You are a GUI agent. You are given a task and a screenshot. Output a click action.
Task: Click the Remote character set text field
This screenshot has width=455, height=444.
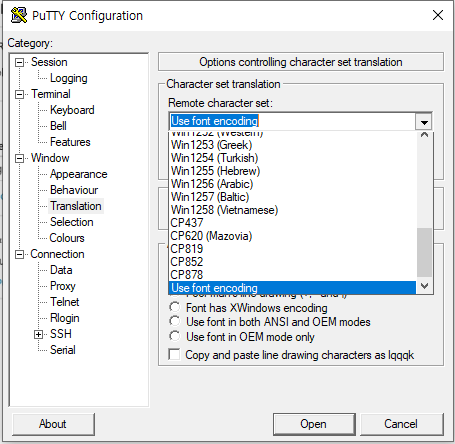click(292, 121)
